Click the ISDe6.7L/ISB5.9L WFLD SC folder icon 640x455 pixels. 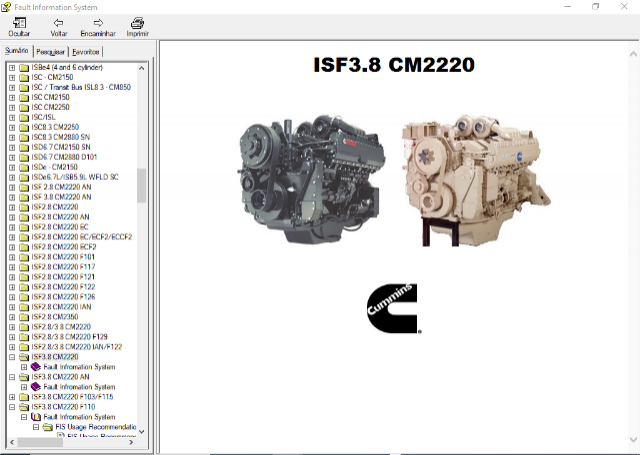[24, 178]
